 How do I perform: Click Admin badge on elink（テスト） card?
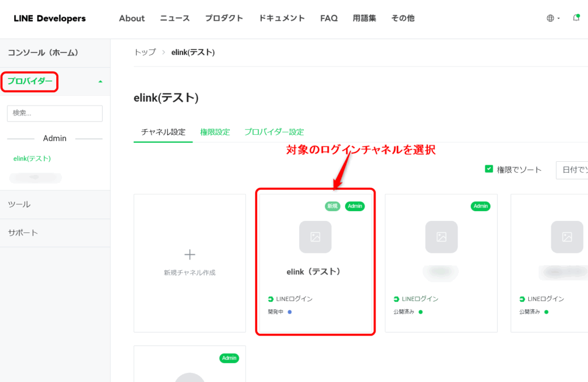pyautogui.click(x=355, y=206)
